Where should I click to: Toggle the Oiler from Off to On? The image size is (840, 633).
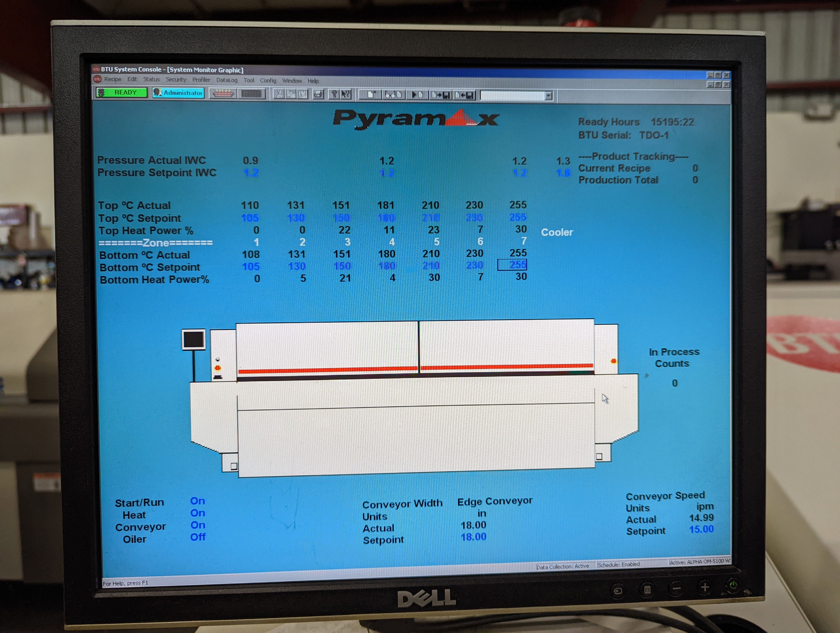coord(198,537)
